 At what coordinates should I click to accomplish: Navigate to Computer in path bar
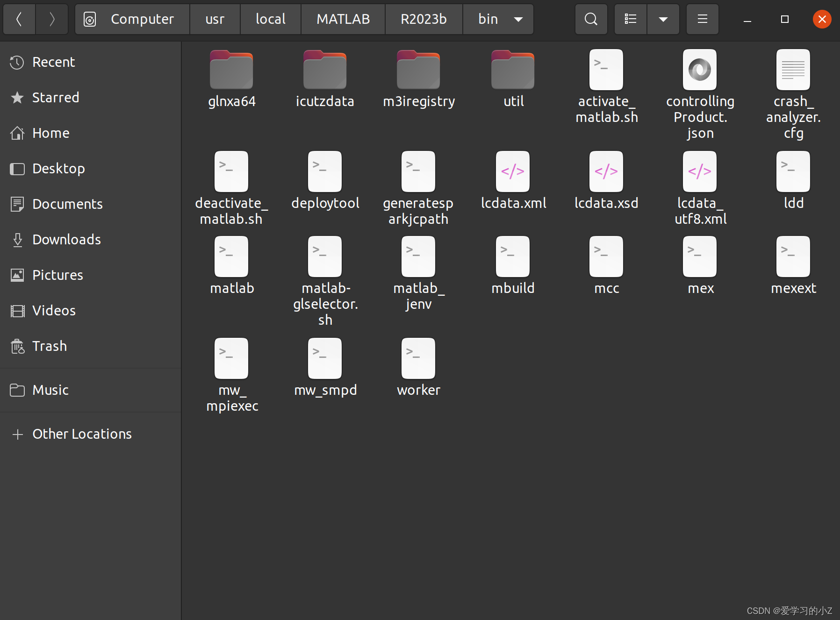click(x=132, y=19)
